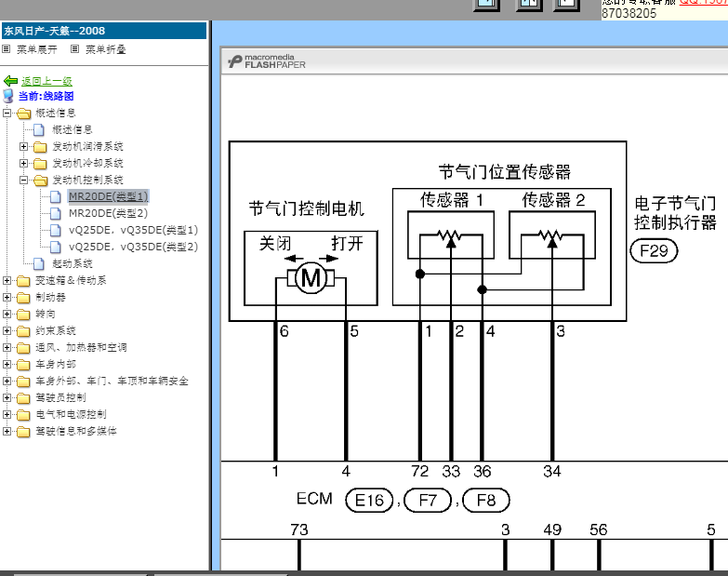Click the motor M symbol in diagram

coord(311,278)
